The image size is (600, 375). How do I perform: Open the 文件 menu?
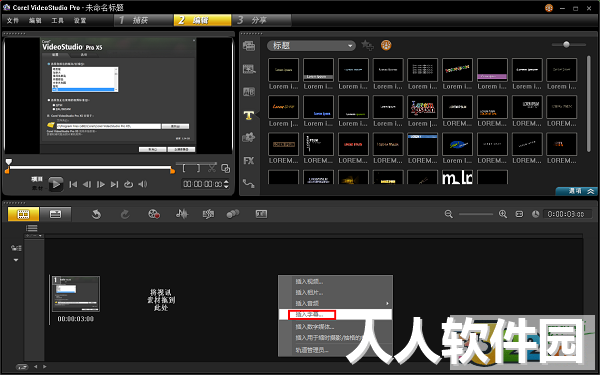pyautogui.click(x=13, y=20)
